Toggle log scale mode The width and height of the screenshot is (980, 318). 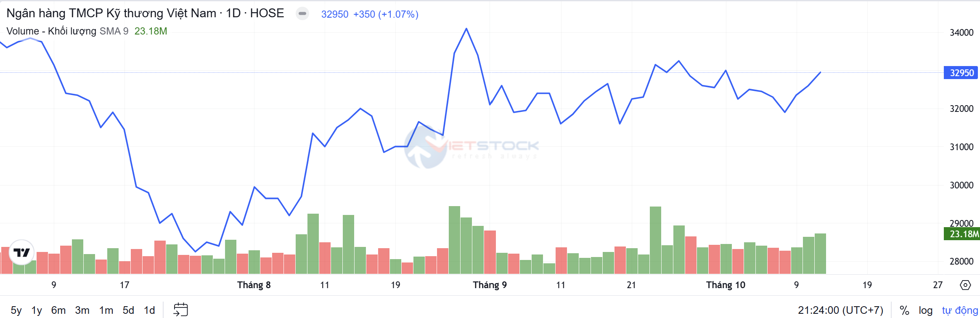(925, 310)
